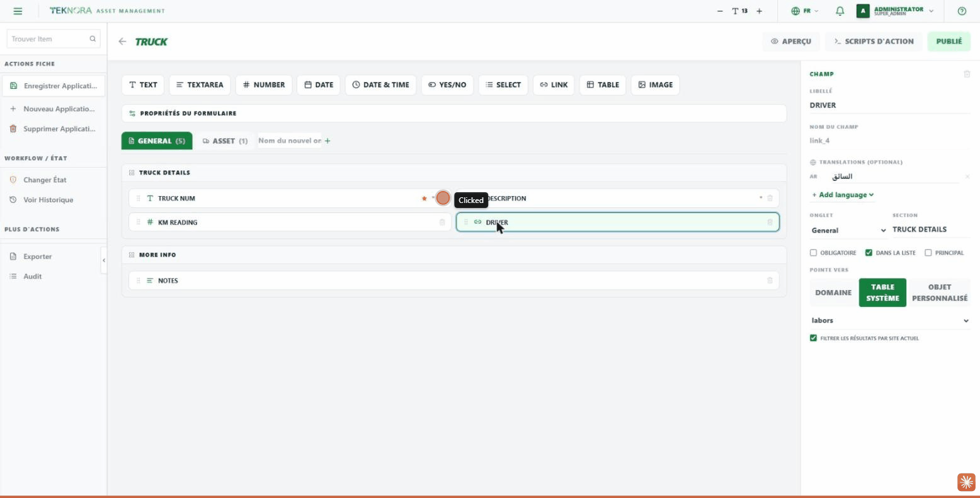The height and width of the screenshot is (498, 980).
Task: Delete the DESCRIPTION field trash icon
Action: (x=770, y=198)
